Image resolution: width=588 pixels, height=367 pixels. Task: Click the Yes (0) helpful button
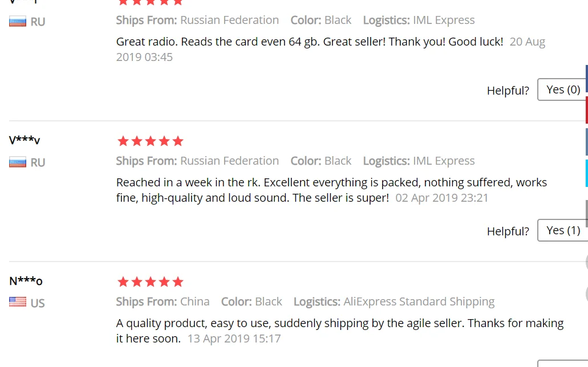coord(562,89)
